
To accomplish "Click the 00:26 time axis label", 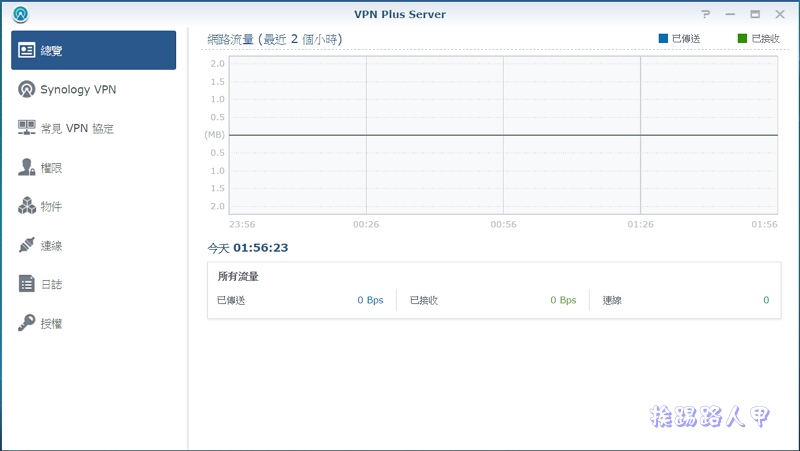I will [366, 224].
